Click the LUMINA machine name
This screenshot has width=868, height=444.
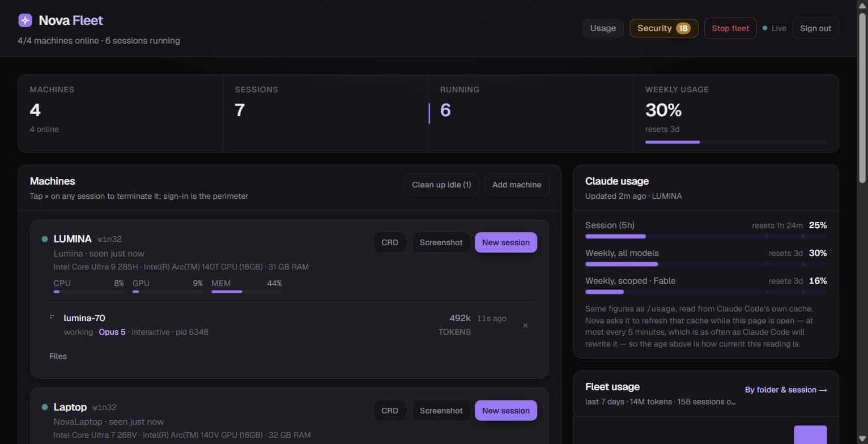[73, 239]
